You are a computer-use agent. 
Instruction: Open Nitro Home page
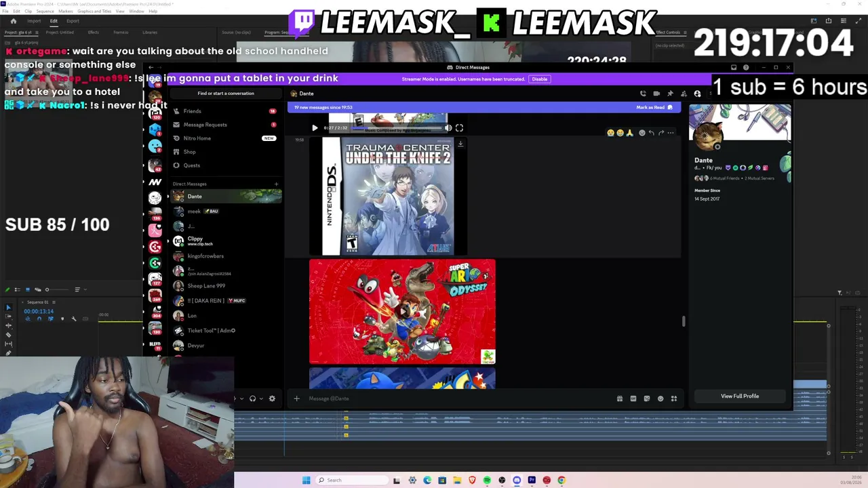point(226,138)
